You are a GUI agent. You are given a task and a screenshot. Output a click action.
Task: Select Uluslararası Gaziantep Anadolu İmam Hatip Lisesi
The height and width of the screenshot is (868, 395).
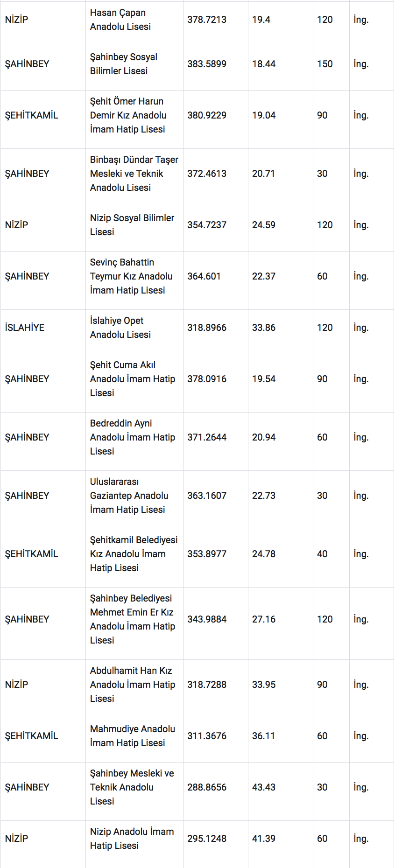(x=129, y=496)
